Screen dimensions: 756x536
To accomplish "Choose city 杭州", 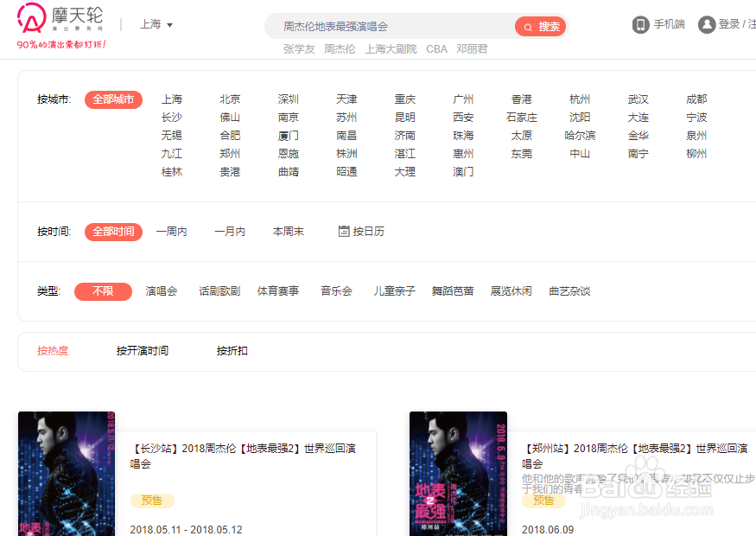I will (x=580, y=99).
